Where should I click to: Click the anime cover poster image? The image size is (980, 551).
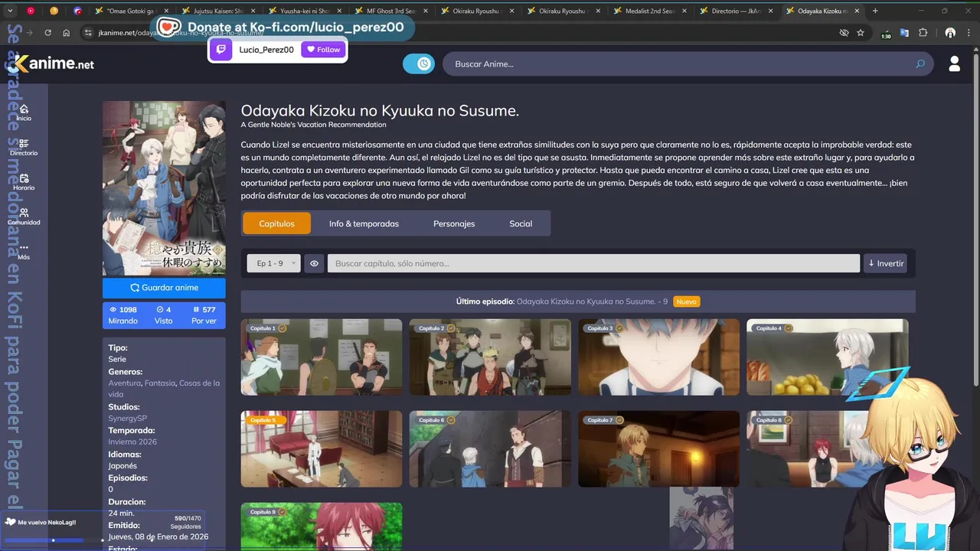pos(164,188)
